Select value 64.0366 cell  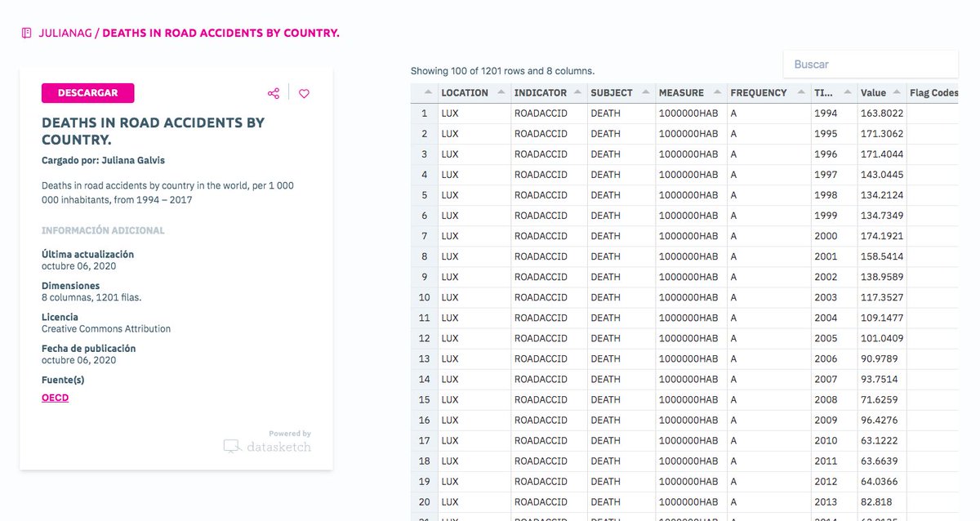click(x=882, y=481)
